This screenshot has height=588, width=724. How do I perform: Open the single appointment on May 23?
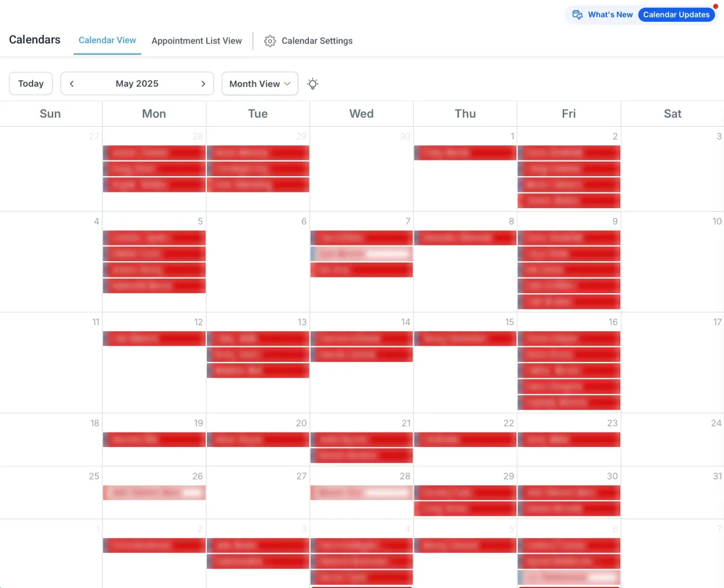569,440
